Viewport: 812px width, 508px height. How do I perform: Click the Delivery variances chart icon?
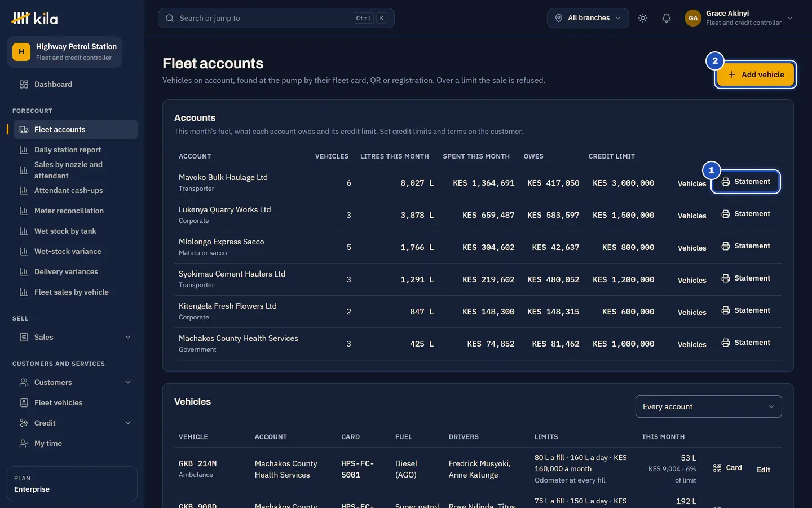coord(24,272)
